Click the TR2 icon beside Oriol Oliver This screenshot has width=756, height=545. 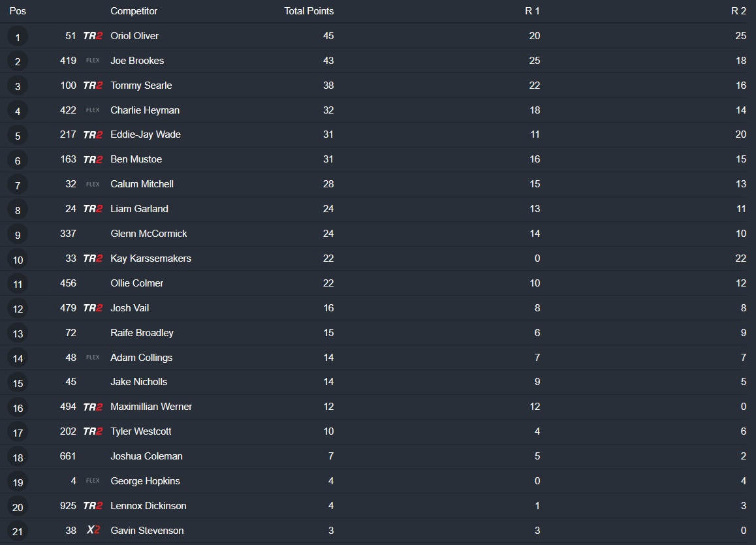pos(93,36)
